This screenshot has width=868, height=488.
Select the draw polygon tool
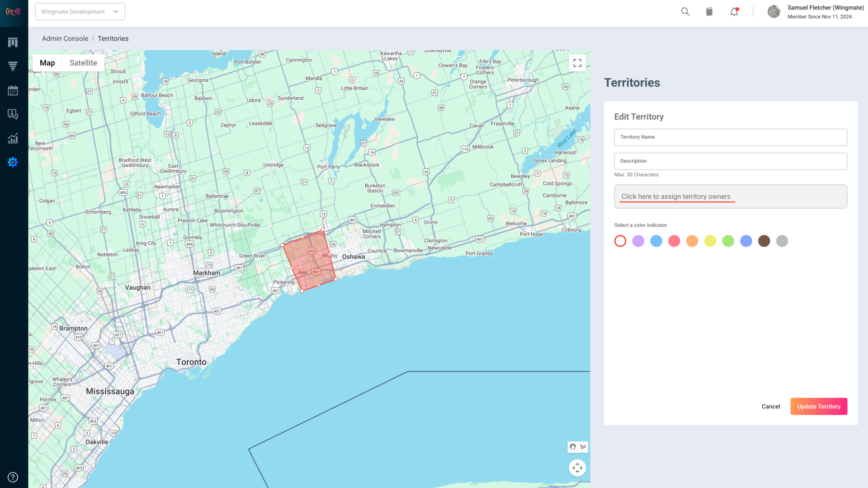583,447
